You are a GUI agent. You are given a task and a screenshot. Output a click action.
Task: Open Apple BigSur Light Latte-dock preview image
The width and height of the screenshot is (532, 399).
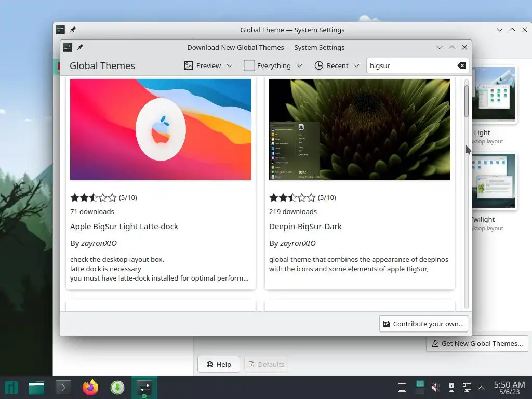click(161, 129)
